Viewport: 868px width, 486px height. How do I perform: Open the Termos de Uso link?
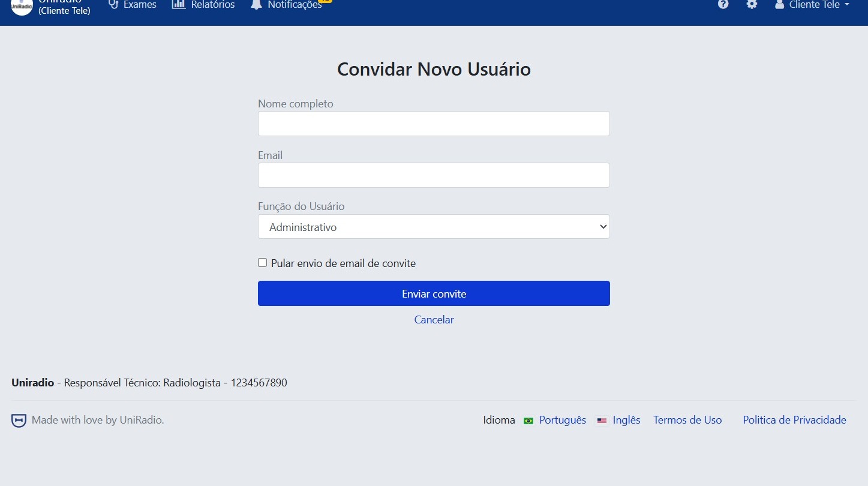[x=687, y=420]
